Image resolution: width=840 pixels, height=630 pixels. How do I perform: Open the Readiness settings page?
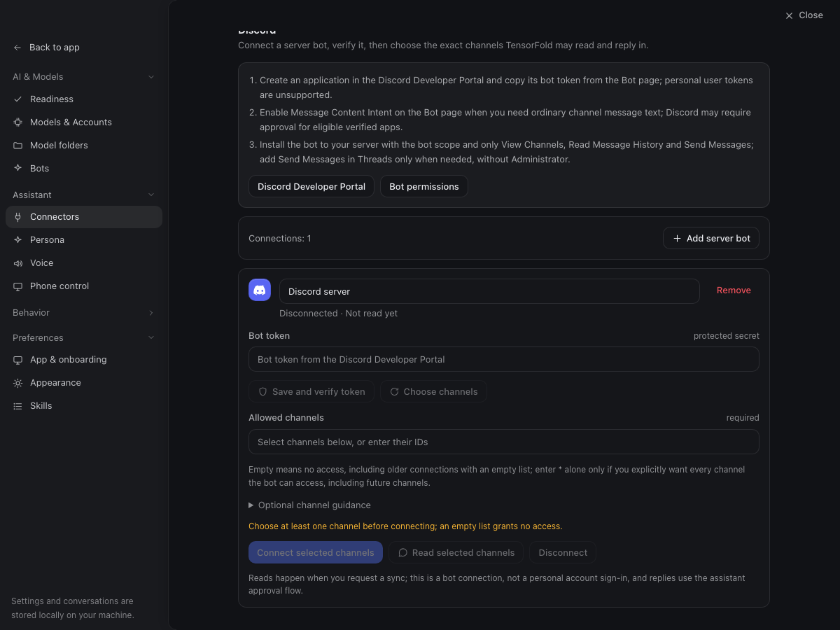pos(84,99)
